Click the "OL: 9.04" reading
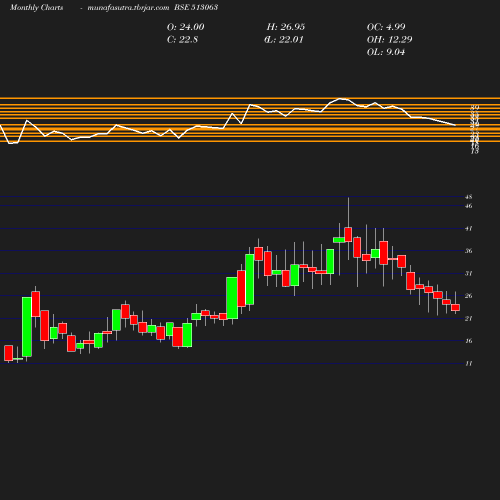Image resolution: width=500 pixels, height=500 pixels. point(386,52)
